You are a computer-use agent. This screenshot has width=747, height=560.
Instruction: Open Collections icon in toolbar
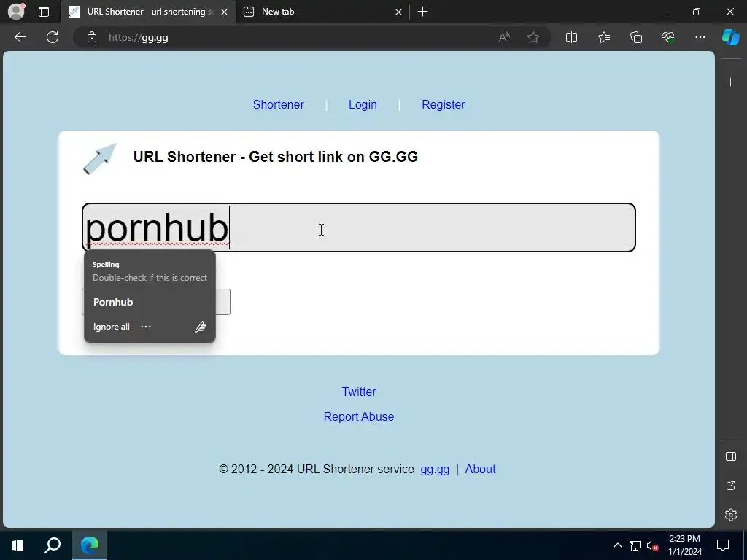point(636,37)
